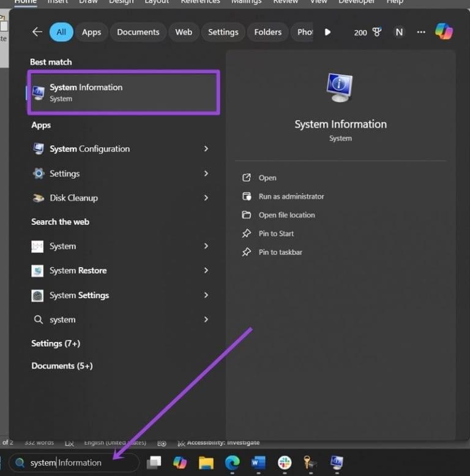
Task: Open the Settings (7+) results group
Action: click(x=56, y=343)
